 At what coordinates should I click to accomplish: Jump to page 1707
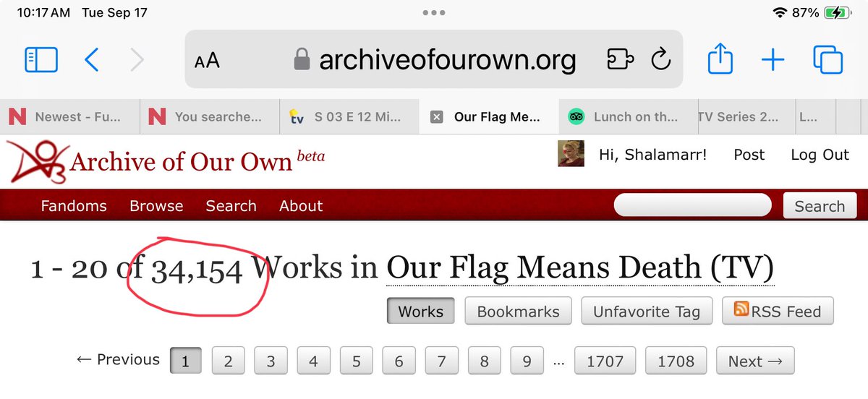point(605,361)
